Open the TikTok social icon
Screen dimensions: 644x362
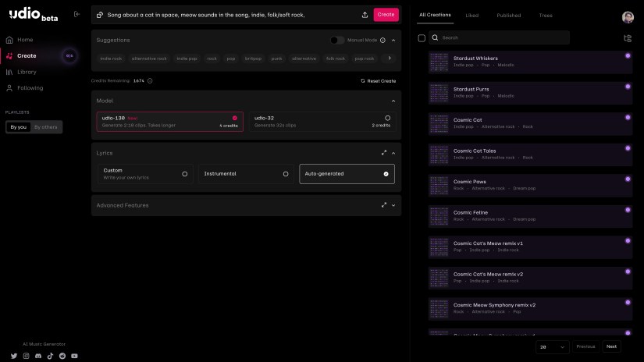pos(50,356)
